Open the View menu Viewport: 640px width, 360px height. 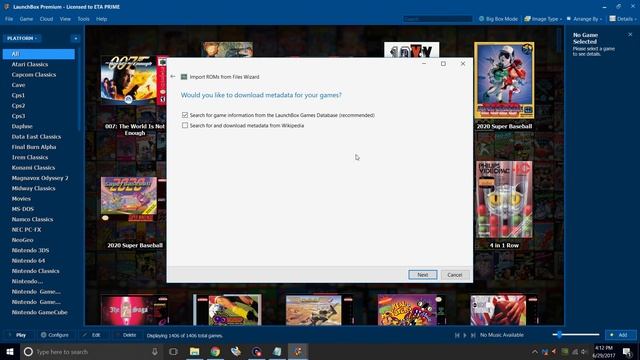click(x=65, y=19)
